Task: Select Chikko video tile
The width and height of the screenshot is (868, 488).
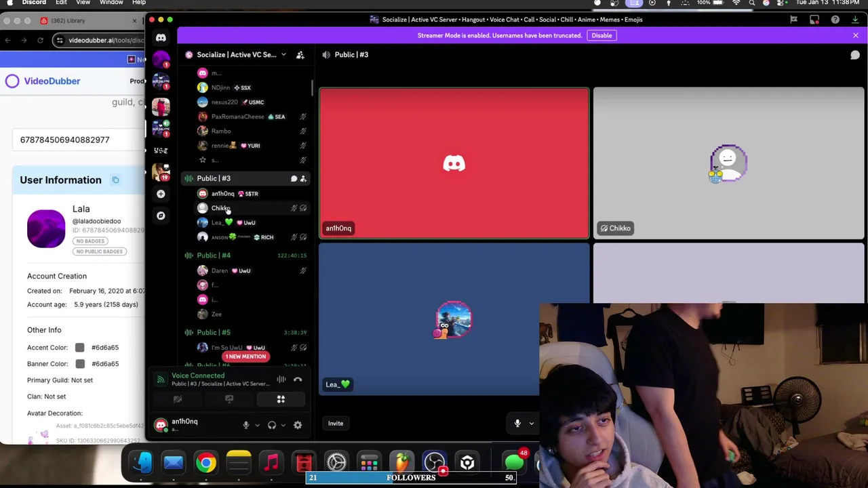Action: tap(728, 163)
